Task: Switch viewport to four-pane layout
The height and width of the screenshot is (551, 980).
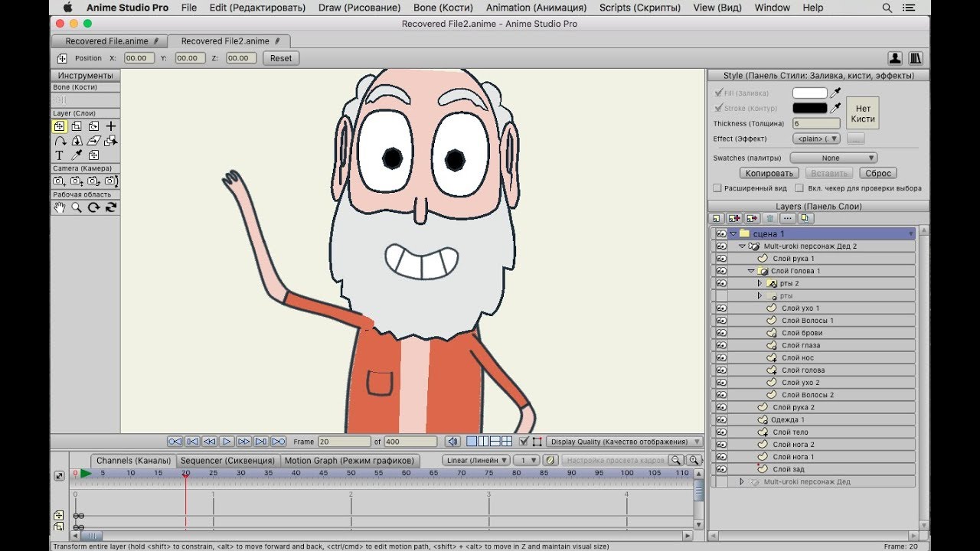Action: [507, 442]
